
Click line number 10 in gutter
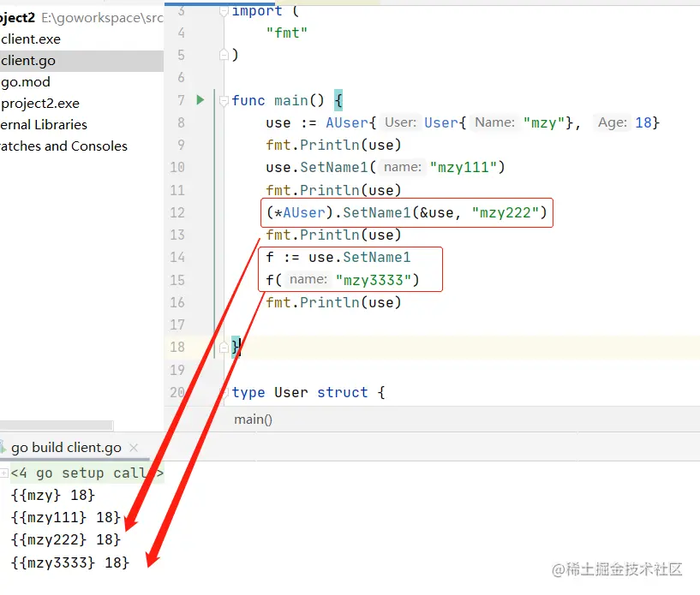pos(177,167)
